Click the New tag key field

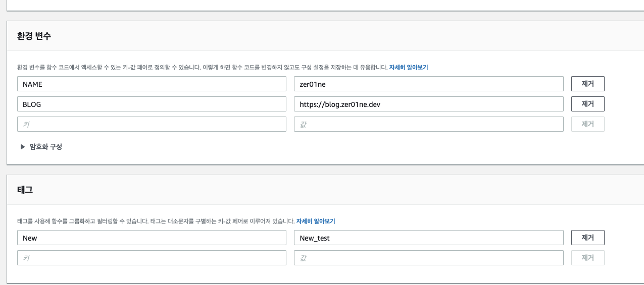coord(152,238)
